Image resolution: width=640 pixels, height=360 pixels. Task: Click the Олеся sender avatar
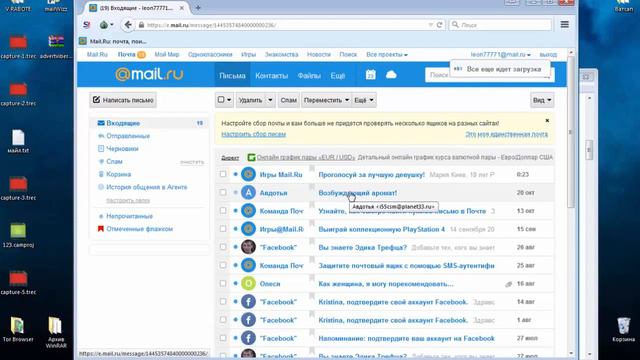tap(248, 283)
